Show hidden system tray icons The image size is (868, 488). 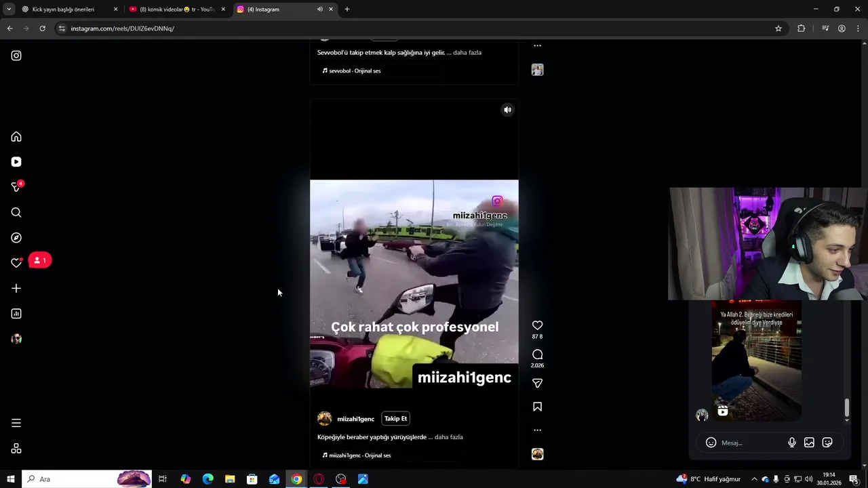754,479
